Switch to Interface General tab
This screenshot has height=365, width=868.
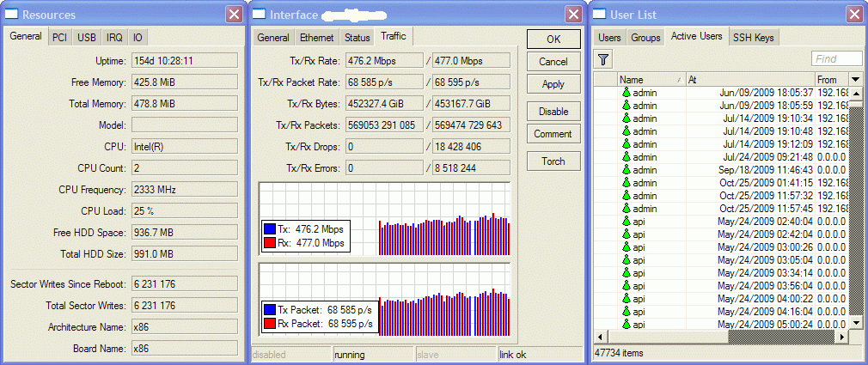tap(273, 38)
